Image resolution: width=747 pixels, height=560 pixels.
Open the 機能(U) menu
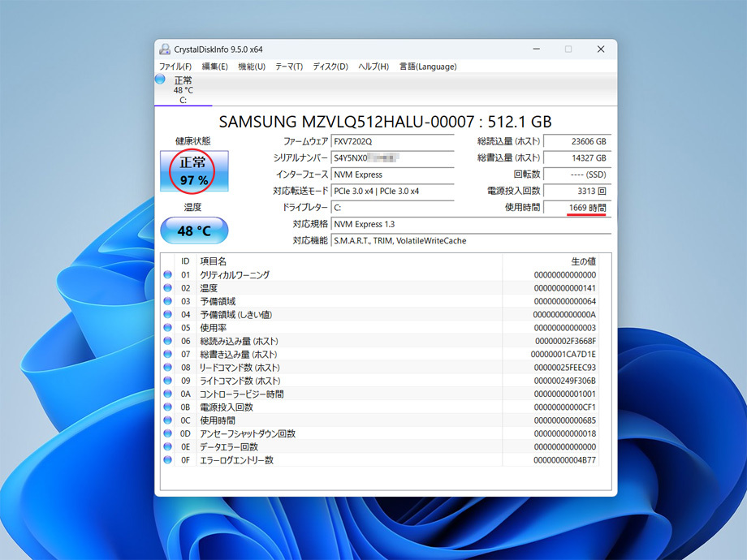[252, 67]
